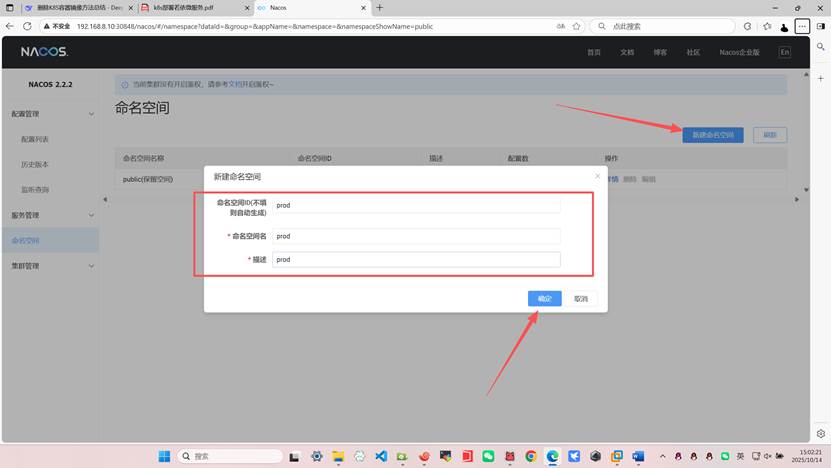
Task: Click the 描述 input field
Action: [416, 259]
